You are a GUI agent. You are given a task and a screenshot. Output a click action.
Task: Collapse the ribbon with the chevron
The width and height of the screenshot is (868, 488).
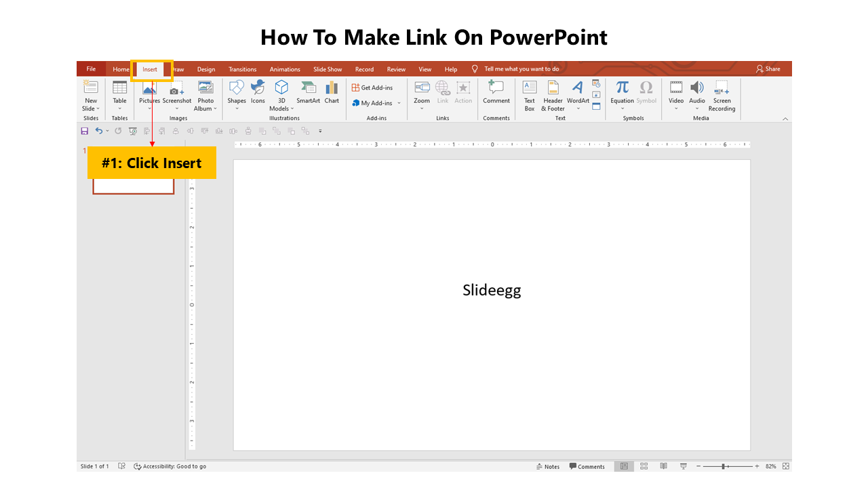coord(785,119)
